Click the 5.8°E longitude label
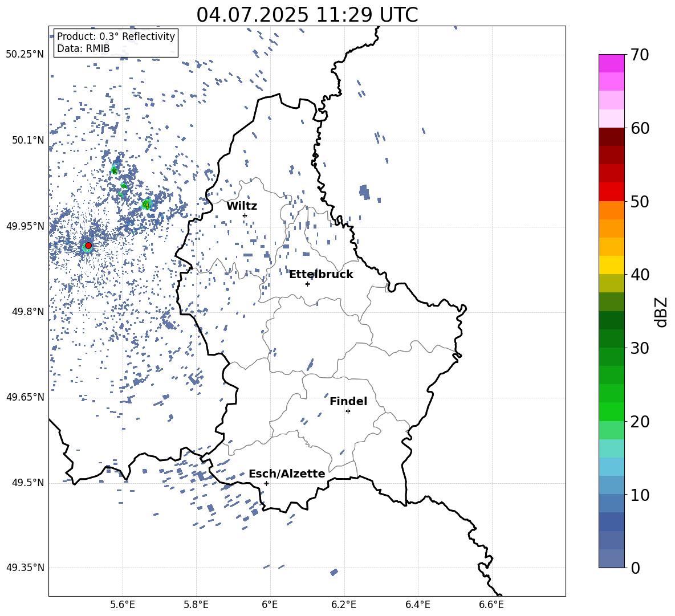 tap(196, 605)
